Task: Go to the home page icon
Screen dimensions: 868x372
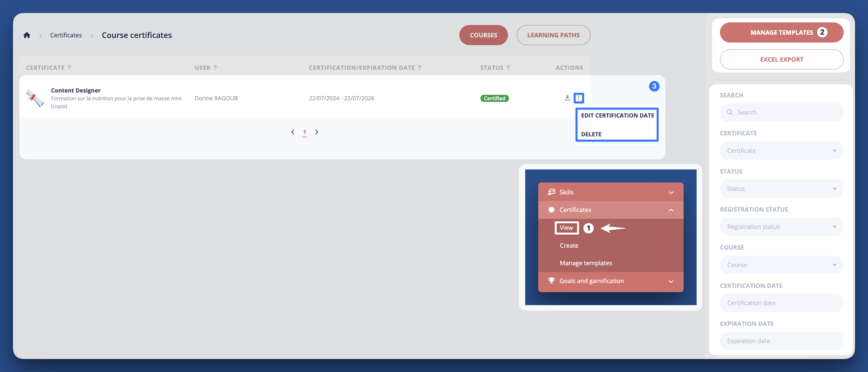Action: click(27, 35)
